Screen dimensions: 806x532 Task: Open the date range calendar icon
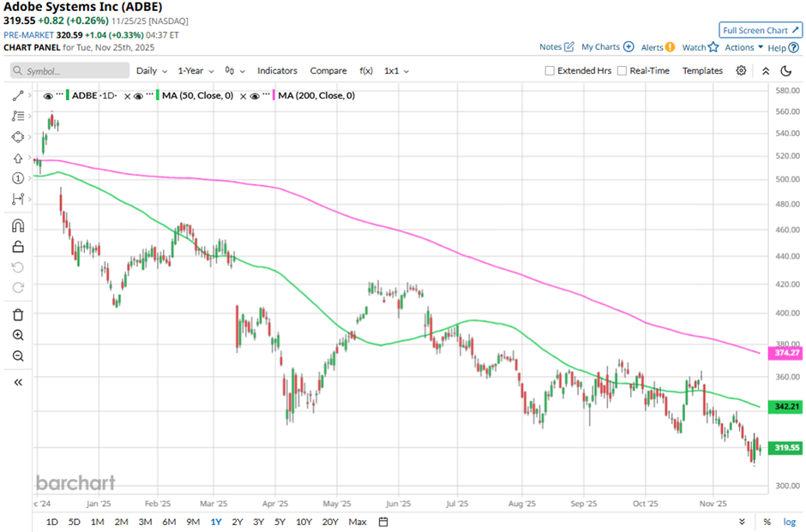pos(383,522)
